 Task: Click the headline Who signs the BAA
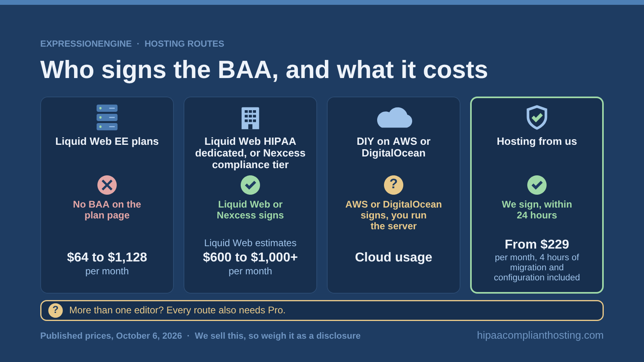pyautogui.click(x=264, y=70)
